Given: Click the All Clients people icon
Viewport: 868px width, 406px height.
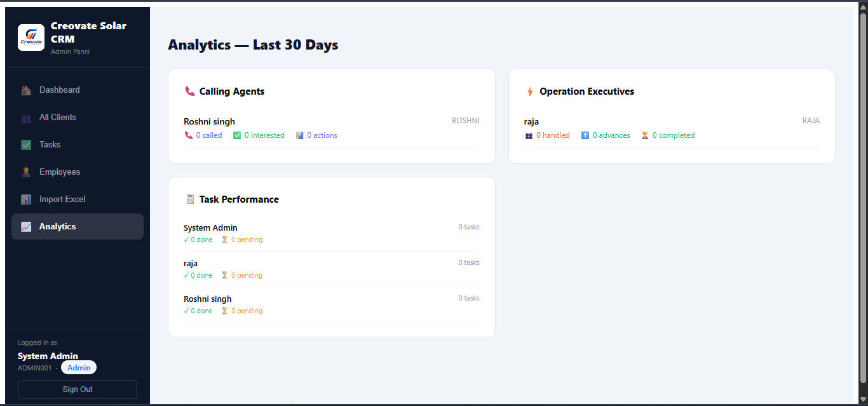Looking at the screenshot, I should tap(26, 118).
